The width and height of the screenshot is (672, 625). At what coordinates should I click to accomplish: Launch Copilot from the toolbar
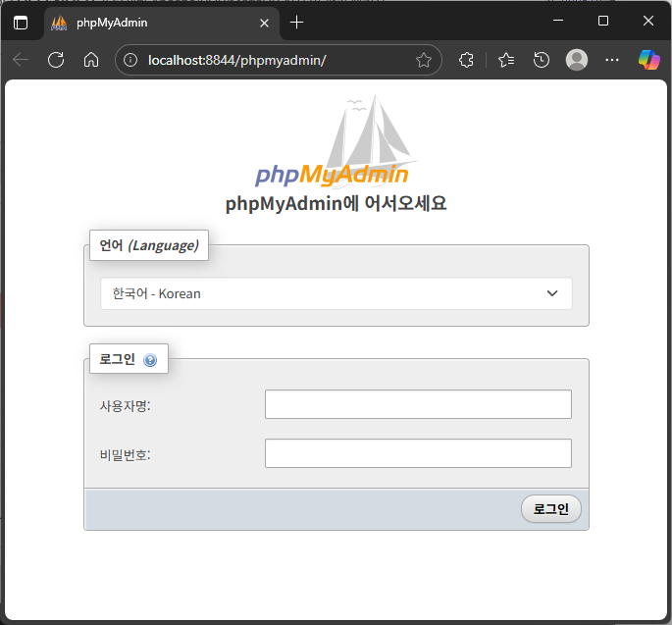point(648,60)
